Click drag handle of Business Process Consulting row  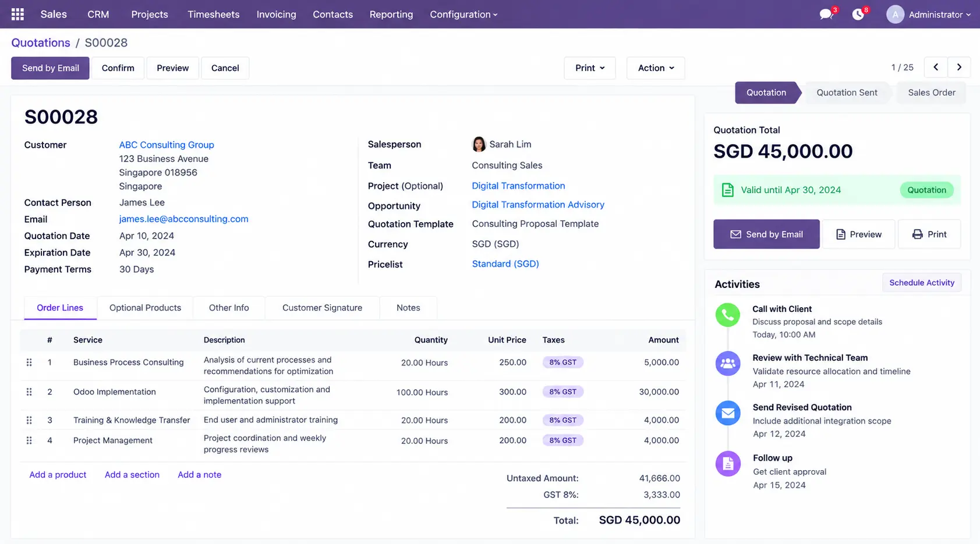point(29,362)
